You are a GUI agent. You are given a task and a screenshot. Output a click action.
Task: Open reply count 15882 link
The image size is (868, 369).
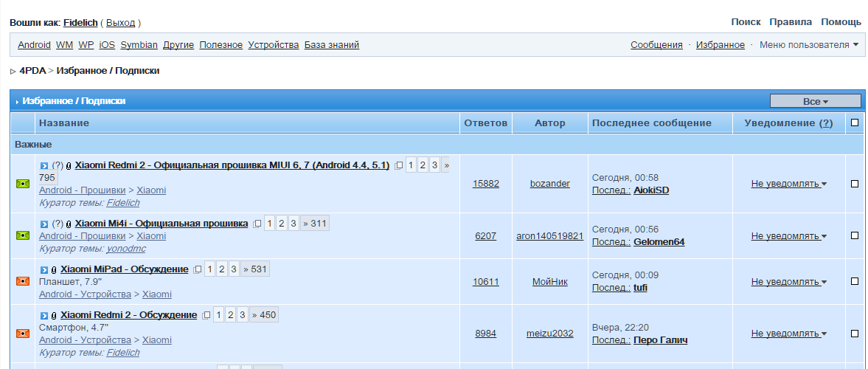(x=485, y=184)
